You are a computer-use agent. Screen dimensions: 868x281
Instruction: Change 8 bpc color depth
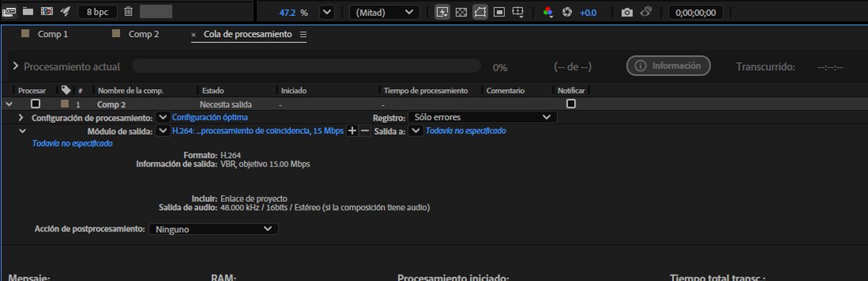pyautogui.click(x=97, y=12)
